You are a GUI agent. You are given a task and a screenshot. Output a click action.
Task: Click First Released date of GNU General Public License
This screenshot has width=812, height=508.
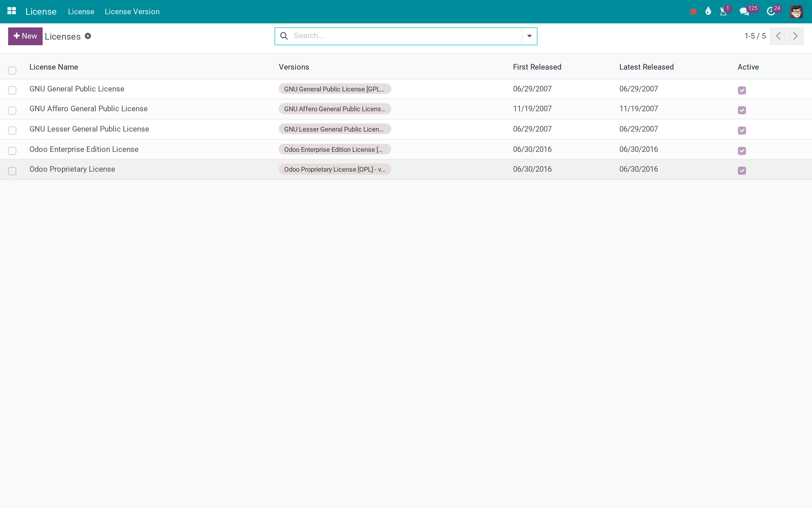click(x=532, y=89)
